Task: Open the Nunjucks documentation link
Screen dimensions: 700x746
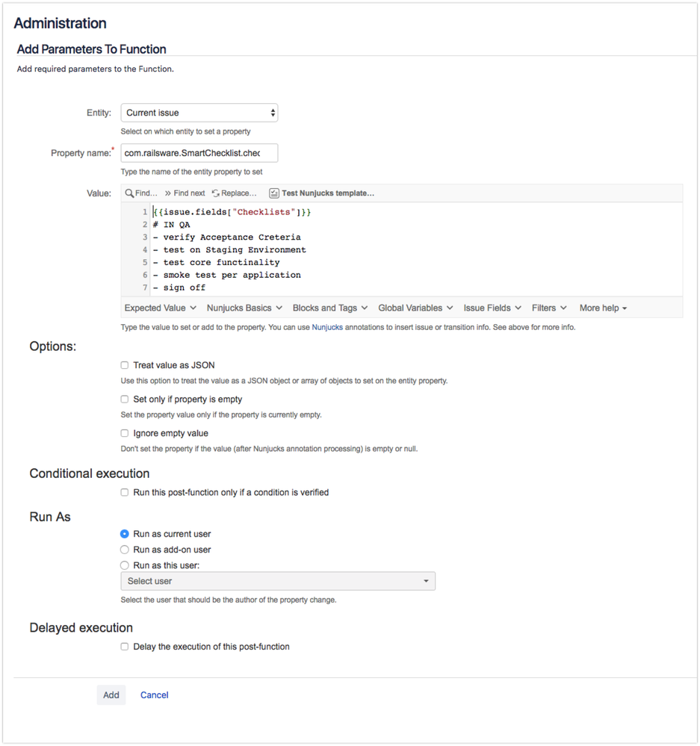Action: (327, 327)
